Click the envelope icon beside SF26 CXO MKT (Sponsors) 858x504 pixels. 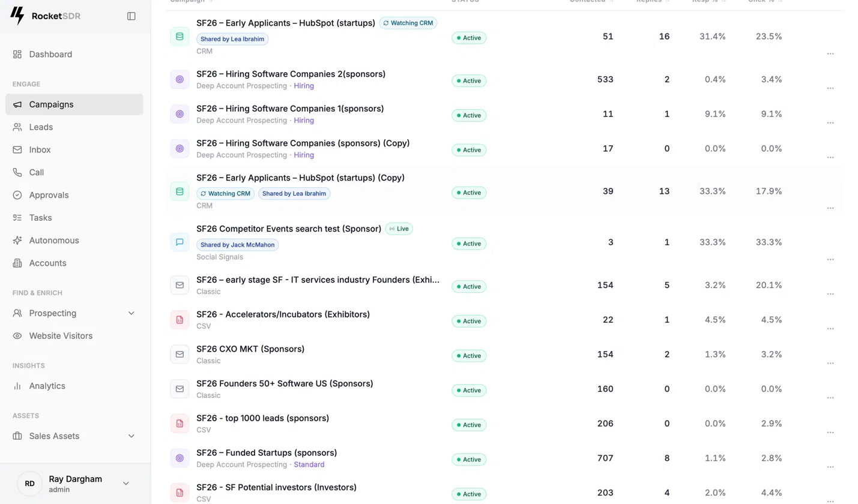click(x=180, y=354)
